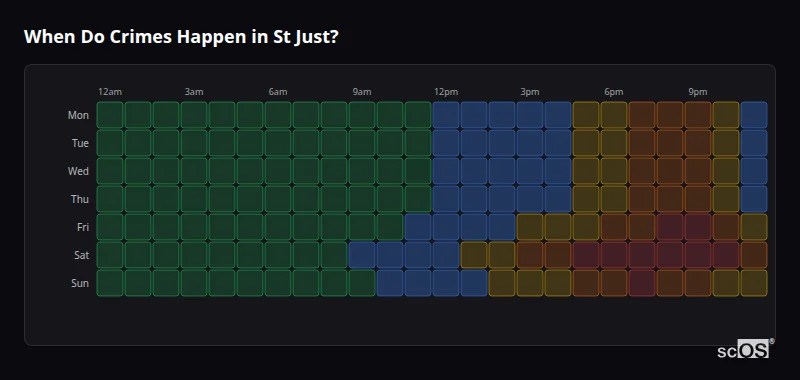800x380 pixels.
Task: Click the scOS logo
Action: coord(745,348)
